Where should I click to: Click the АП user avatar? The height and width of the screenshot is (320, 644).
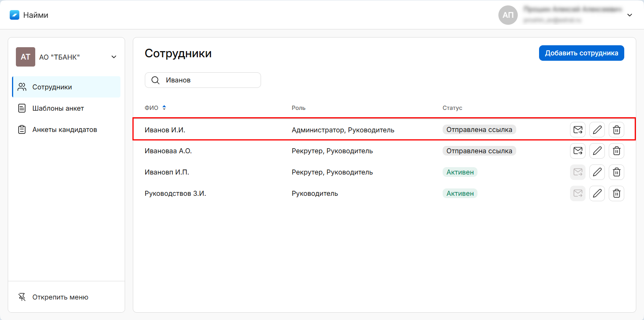[508, 15]
